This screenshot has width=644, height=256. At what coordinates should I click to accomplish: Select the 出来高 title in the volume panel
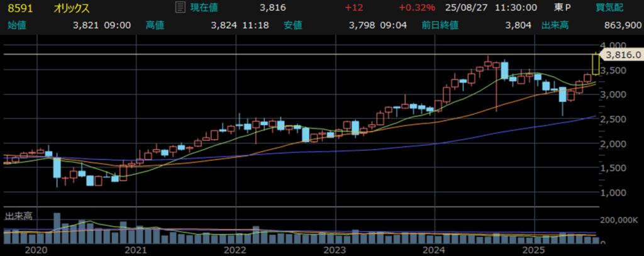point(18,216)
